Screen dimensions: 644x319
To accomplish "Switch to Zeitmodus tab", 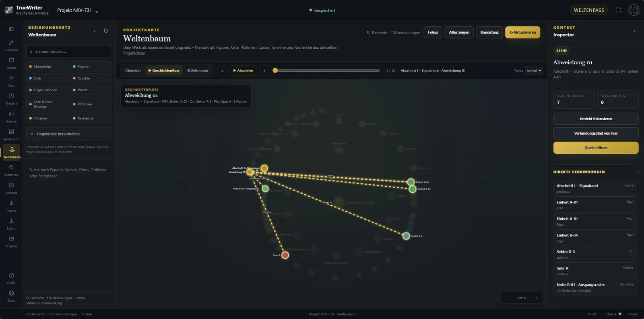I will pos(198,70).
